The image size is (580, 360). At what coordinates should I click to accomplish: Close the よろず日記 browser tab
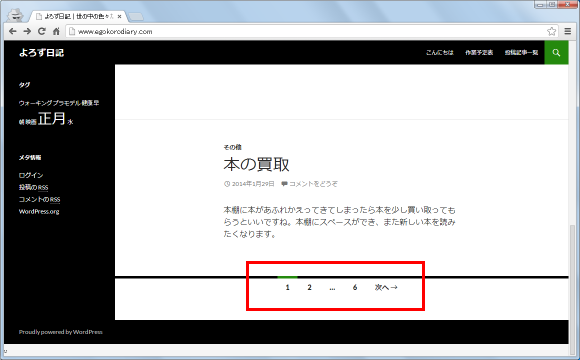[119, 17]
